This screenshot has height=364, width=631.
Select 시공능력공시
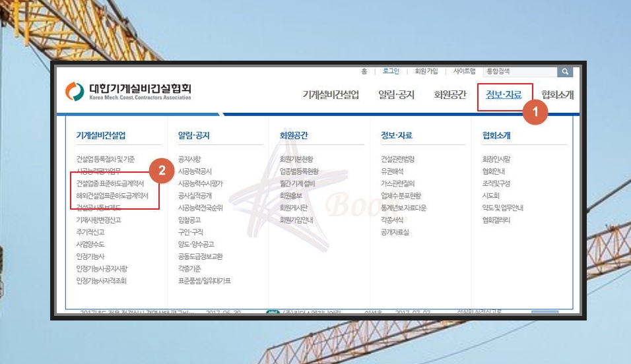click(195, 171)
